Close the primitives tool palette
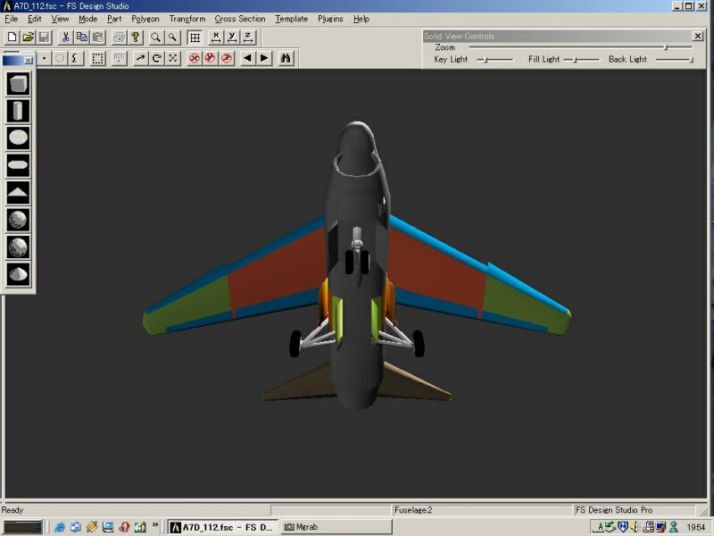 [29, 60]
